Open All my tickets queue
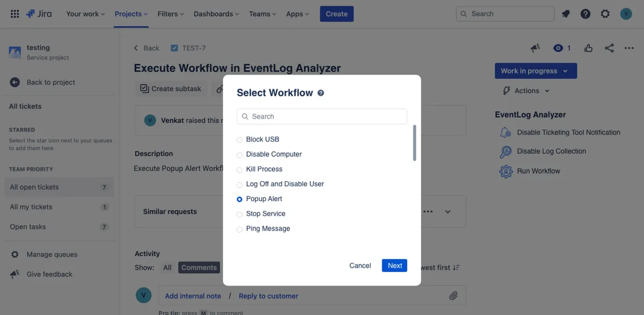Image resolution: width=644 pixels, height=315 pixels. coord(60,207)
